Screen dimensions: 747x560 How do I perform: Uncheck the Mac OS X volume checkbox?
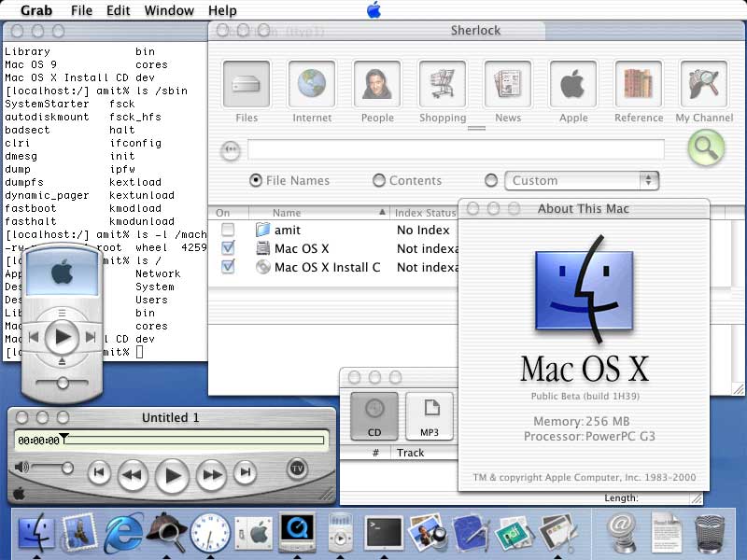(x=228, y=248)
